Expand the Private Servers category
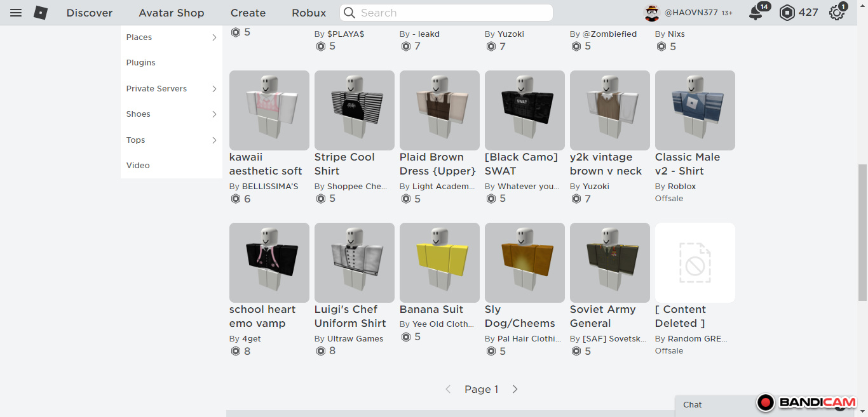The width and height of the screenshot is (868, 417). coord(214,89)
